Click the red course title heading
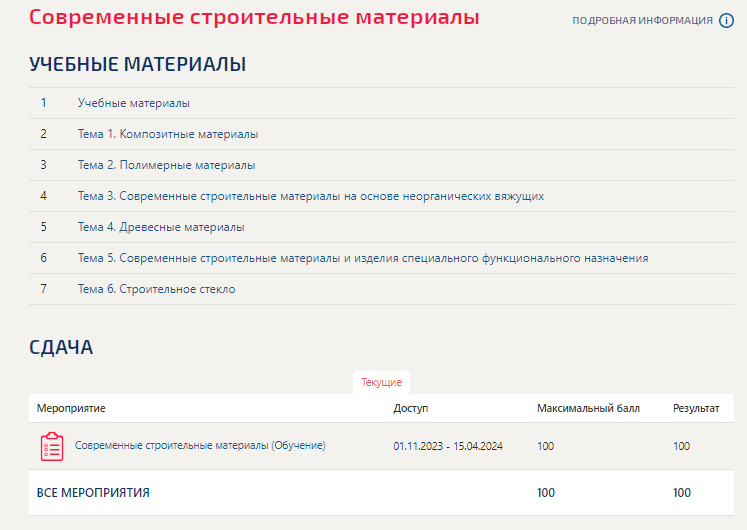The image size is (747, 530). 254,18
